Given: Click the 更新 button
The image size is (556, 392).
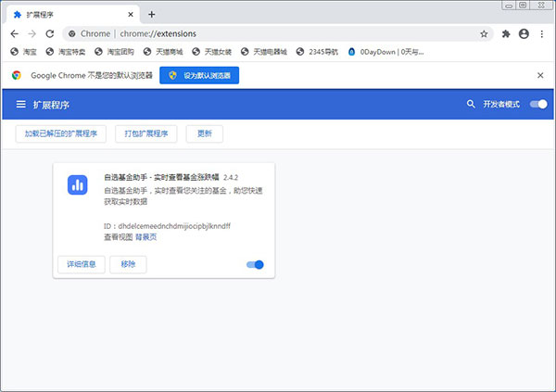Looking at the screenshot, I should click(x=205, y=133).
